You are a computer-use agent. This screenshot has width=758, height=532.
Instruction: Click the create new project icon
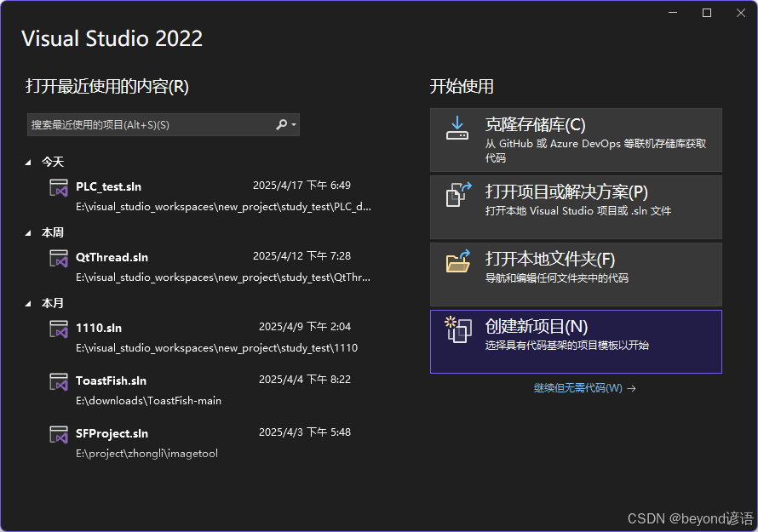tap(458, 329)
